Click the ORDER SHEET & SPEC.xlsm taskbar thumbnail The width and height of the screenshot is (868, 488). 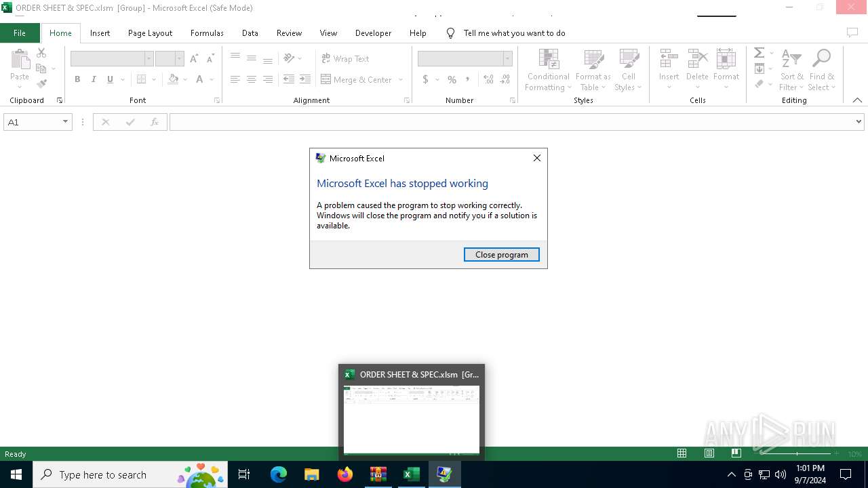pos(412,412)
